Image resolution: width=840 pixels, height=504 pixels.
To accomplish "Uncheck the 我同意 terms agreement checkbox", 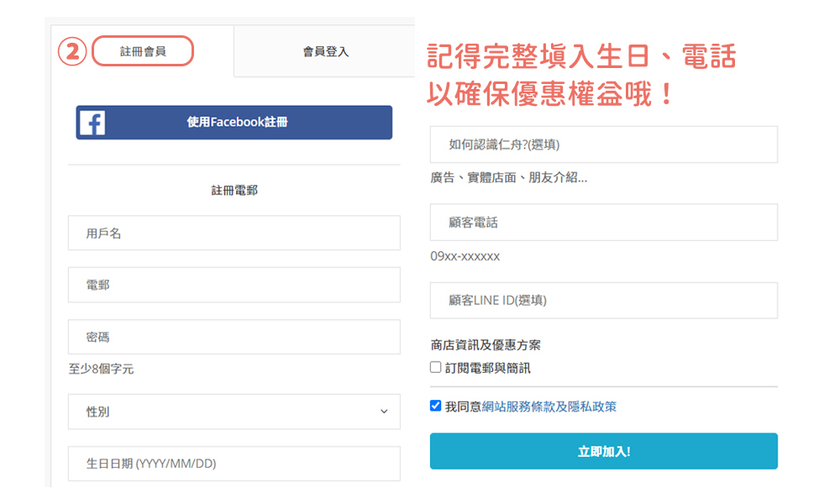I will pyautogui.click(x=436, y=406).
